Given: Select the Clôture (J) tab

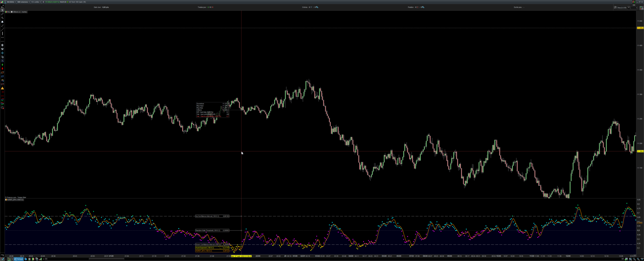Looking at the screenshot, I should [x=16, y=12].
